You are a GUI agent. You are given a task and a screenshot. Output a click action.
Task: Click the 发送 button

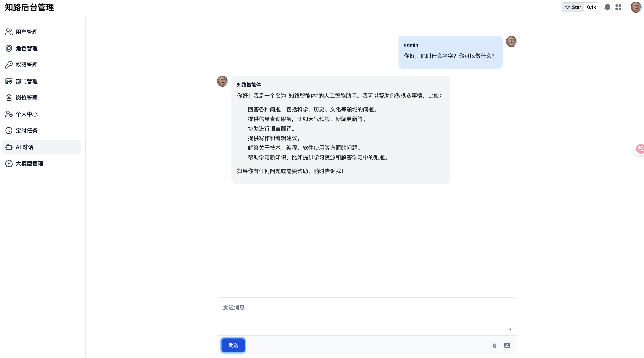click(233, 345)
